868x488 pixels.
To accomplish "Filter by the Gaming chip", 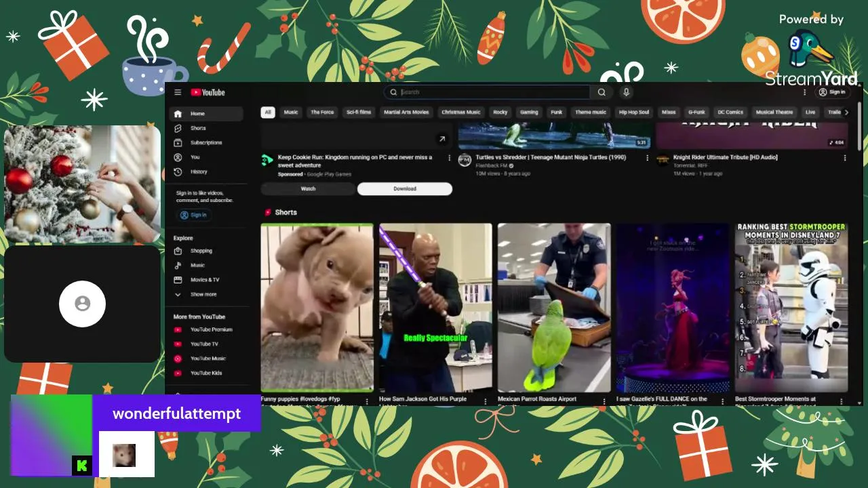I will (x=529, y=113).
